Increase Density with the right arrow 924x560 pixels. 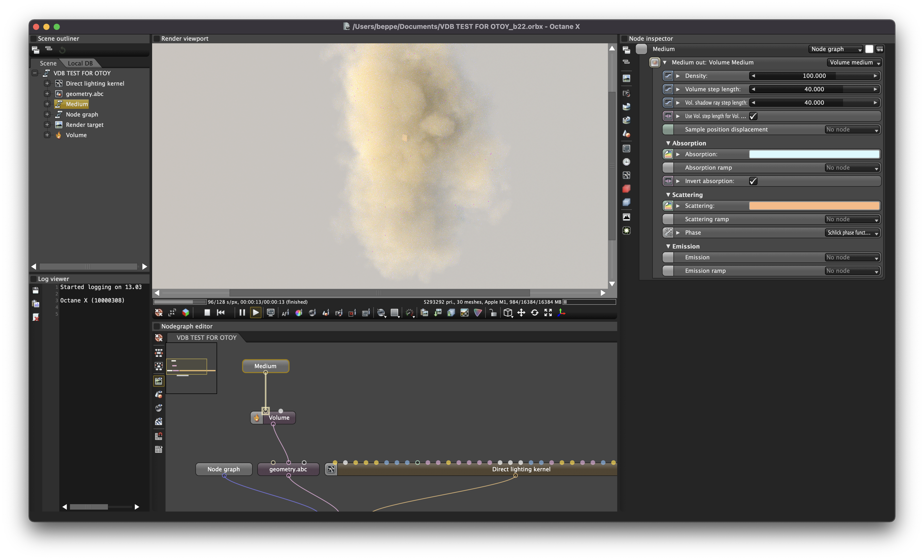[x=875, y=76]
